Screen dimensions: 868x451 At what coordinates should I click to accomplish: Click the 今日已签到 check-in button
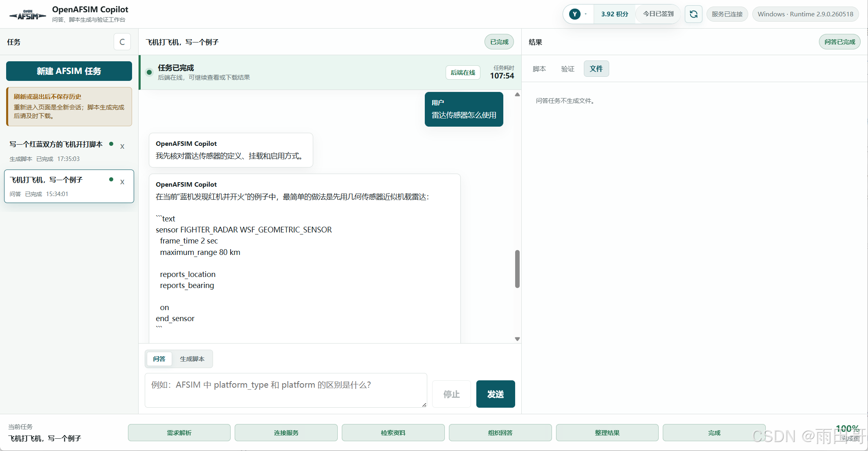[658, 14]
